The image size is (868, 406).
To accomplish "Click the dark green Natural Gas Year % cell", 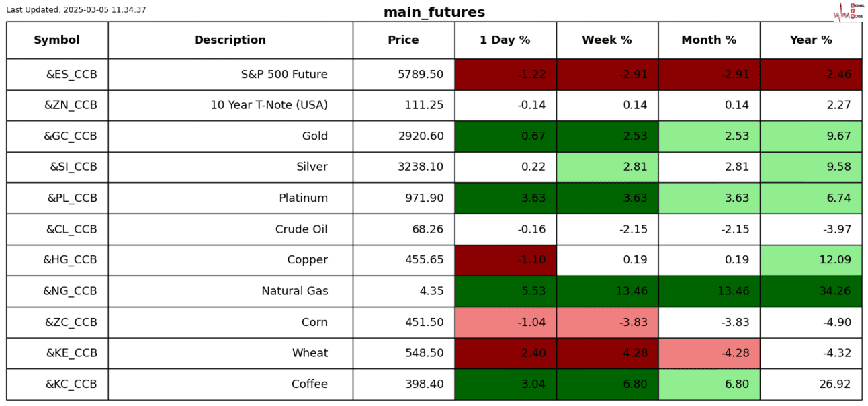I will tap(811, 291).
